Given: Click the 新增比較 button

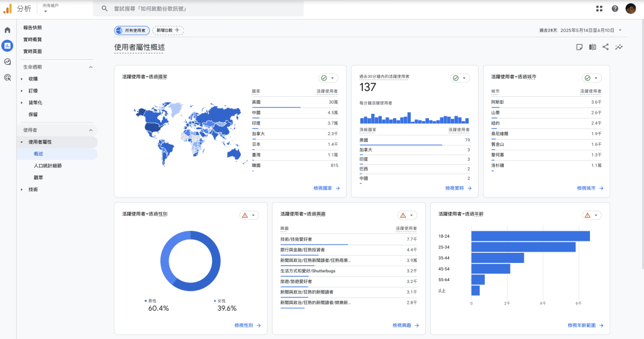Looking at the screenshot, I should point(168,30).
